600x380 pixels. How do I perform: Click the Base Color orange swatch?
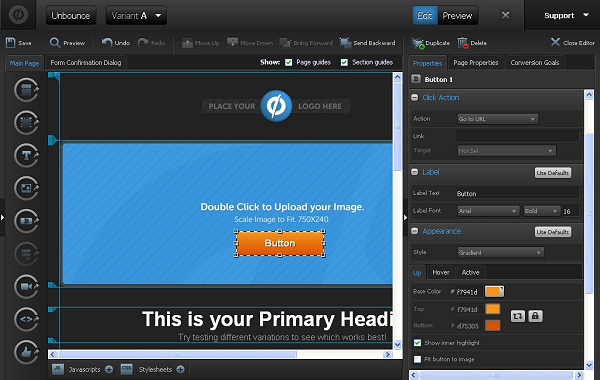pos(494,292)
